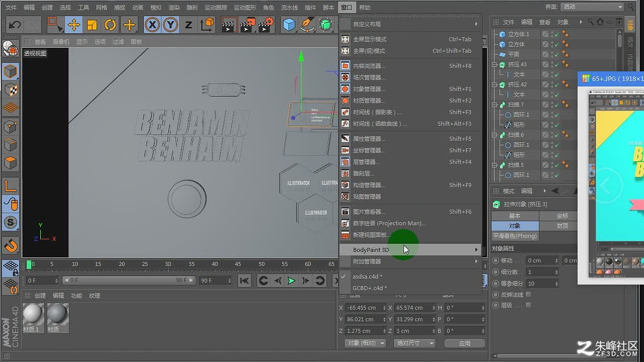Viewport: 644px width, 362px height.
Task: Click the 细分数 value field
Action: 542,272
